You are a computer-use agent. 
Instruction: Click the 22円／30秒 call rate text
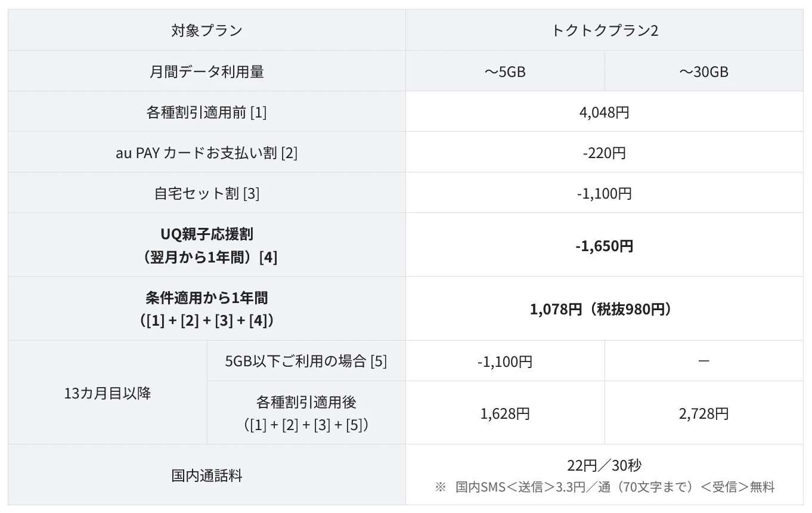[x=605, y=465]
